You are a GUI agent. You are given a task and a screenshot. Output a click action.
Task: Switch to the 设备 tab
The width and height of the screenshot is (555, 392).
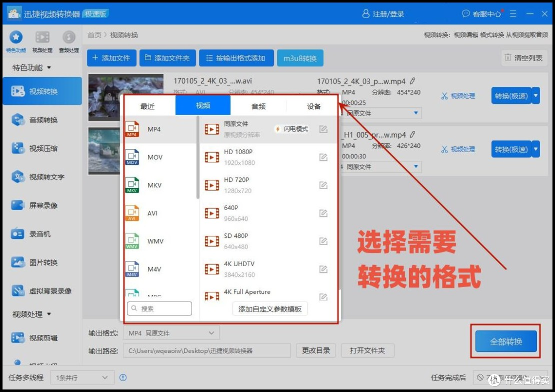[x=313, y=106]
